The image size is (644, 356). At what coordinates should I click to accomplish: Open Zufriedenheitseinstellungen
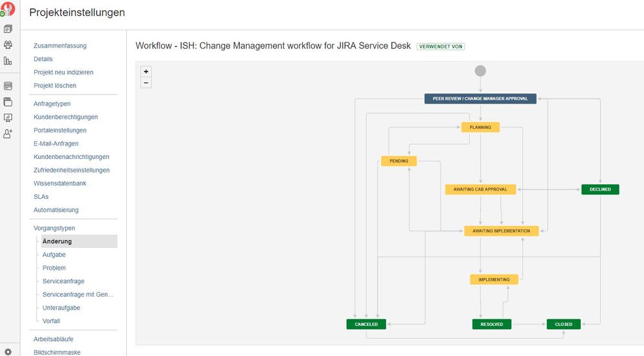72,170
